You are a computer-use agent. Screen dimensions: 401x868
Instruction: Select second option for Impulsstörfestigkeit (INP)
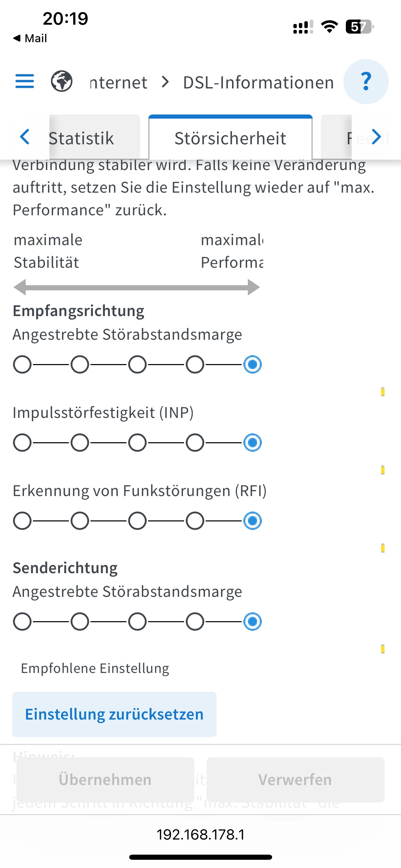pos(80,442)
